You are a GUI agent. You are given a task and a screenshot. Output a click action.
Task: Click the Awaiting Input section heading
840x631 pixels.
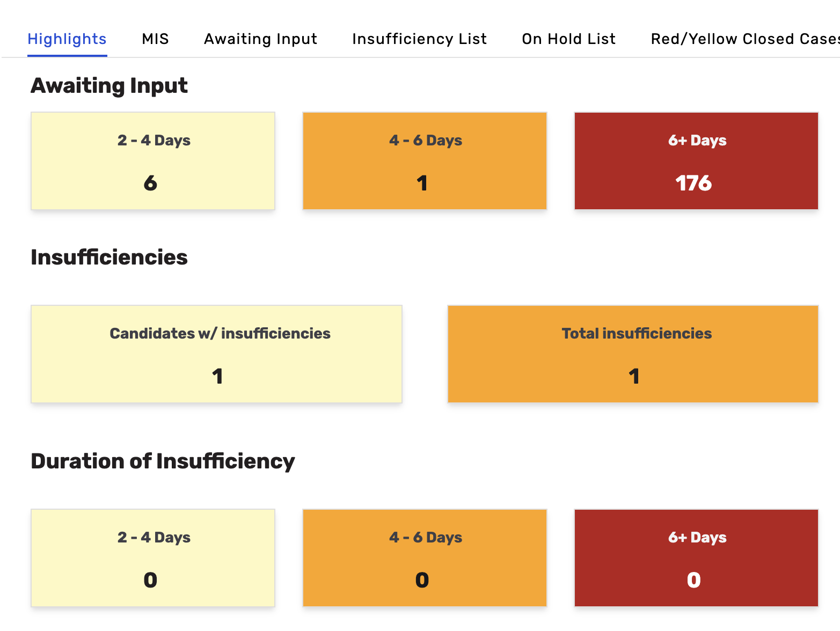coord(109,86)
